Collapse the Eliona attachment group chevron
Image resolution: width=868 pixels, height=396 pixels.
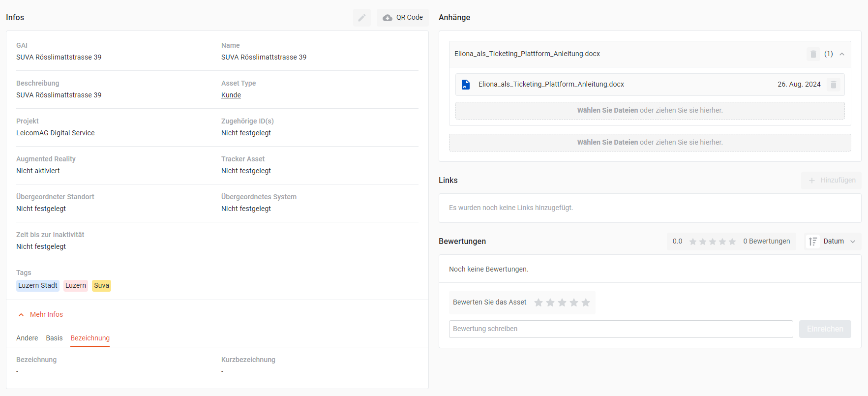842,54
